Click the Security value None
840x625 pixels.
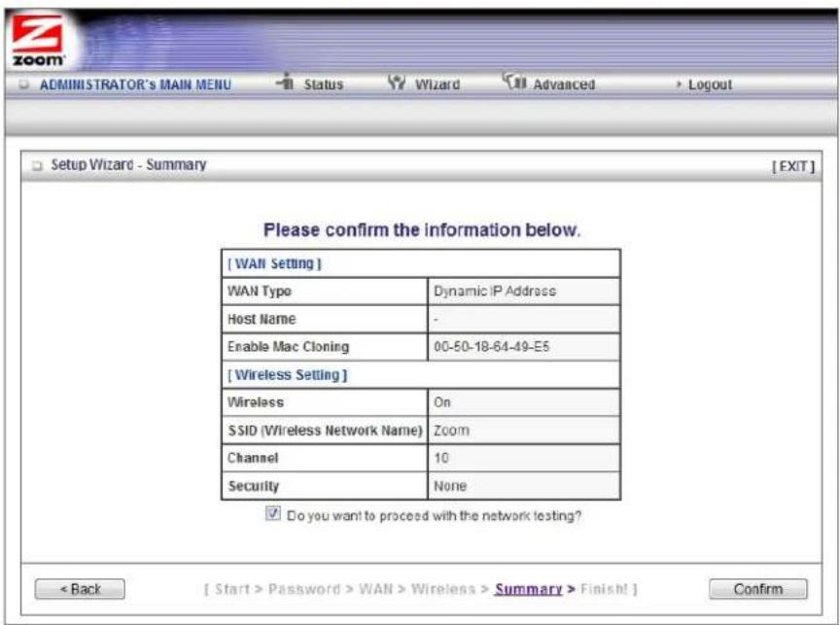coord(450,486)
